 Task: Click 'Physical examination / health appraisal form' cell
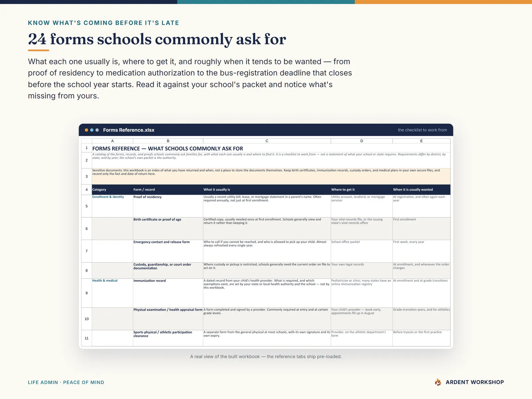point(168,319)
